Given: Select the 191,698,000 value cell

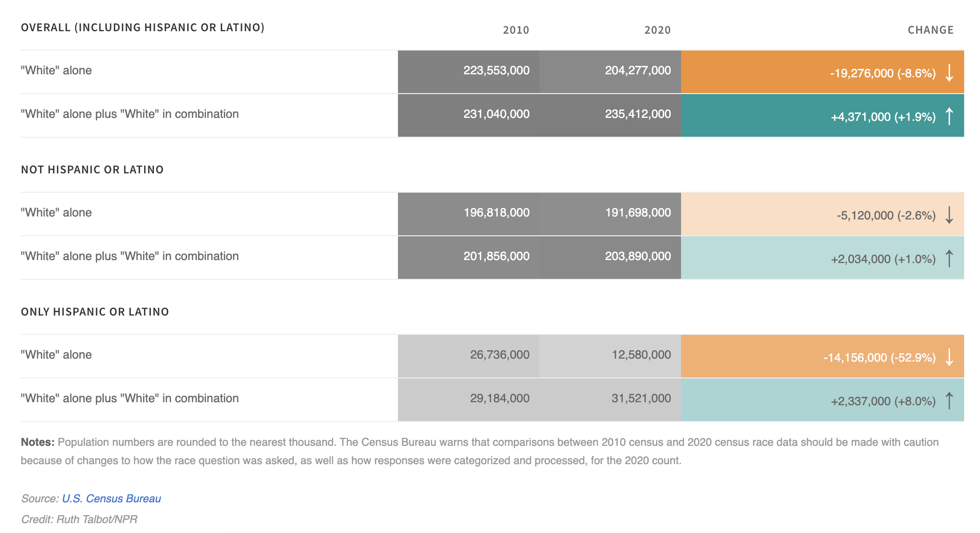Looking at the screenshot, I should (638, 213).
